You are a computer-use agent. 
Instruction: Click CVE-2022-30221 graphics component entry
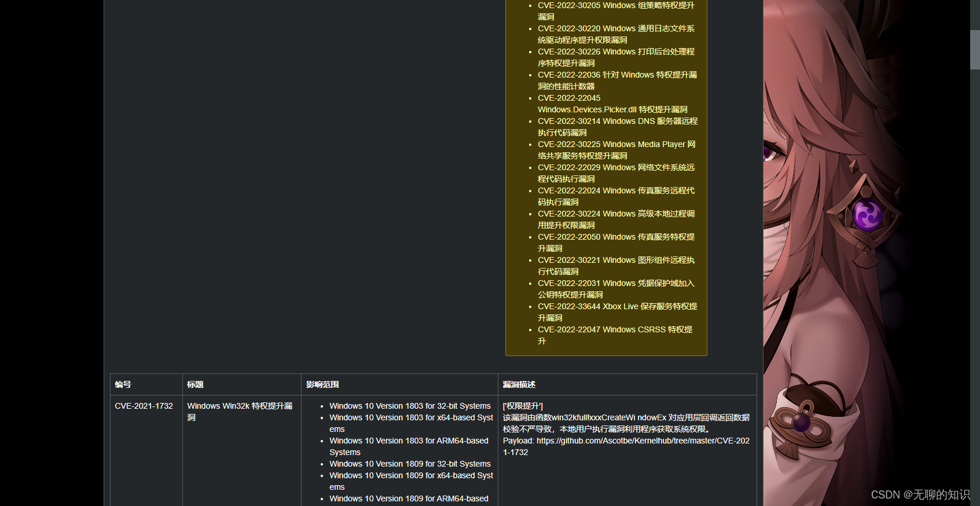click(616, 266)
